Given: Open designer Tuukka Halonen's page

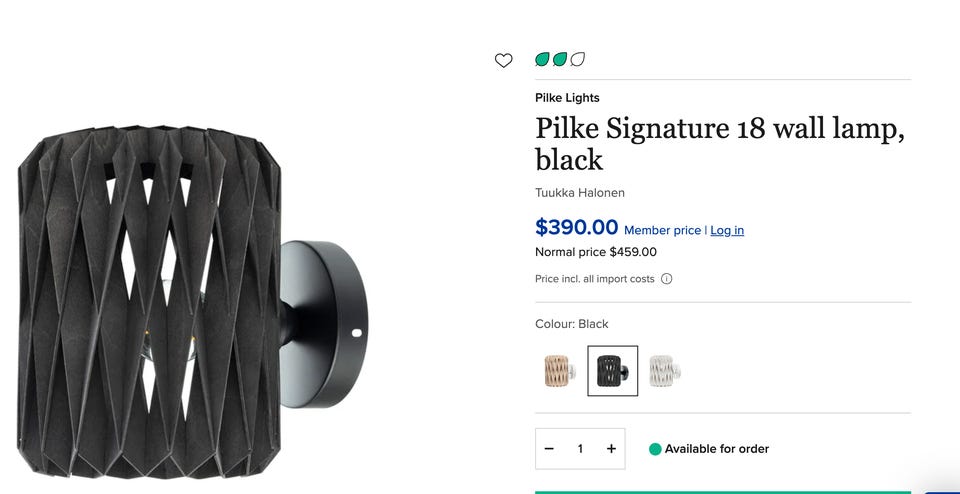Looking at the screenshot, I should (580, 192).
